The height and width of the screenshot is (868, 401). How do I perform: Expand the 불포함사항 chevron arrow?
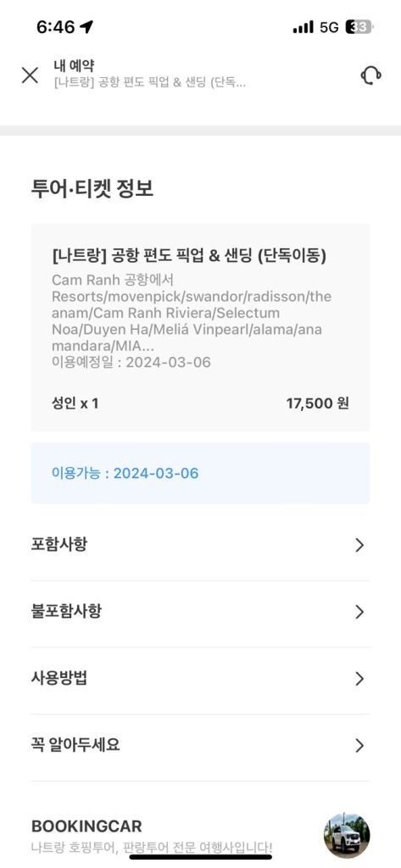[359, 612]
